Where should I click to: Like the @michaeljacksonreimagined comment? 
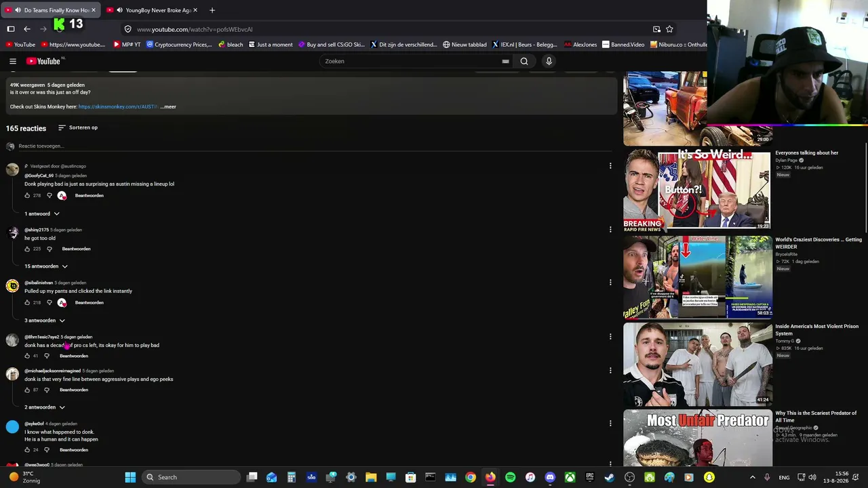coord(27,390)
